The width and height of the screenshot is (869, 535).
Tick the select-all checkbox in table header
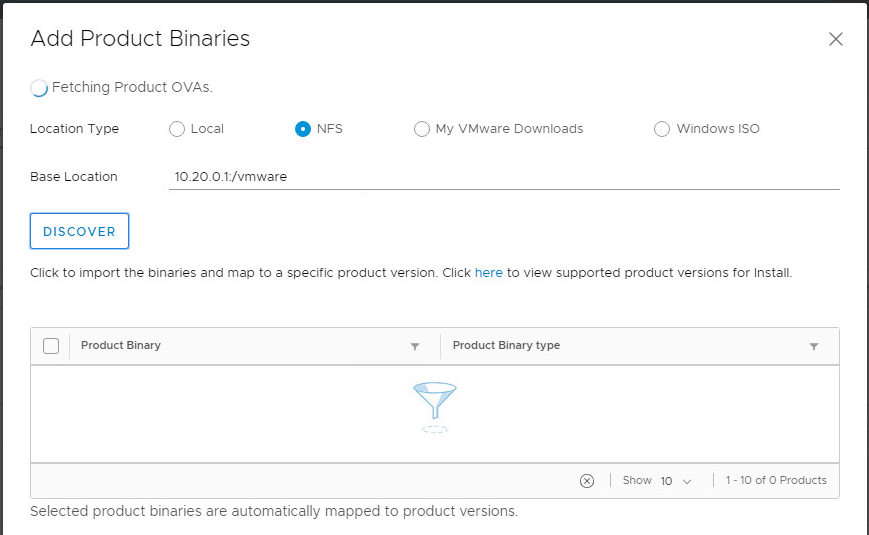pos(51,346)
